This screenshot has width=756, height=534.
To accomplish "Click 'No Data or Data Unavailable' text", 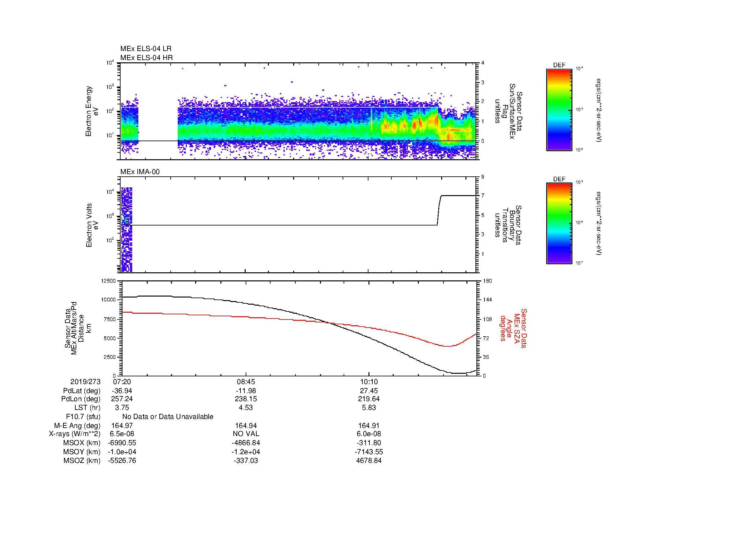I will pos(168,417).
